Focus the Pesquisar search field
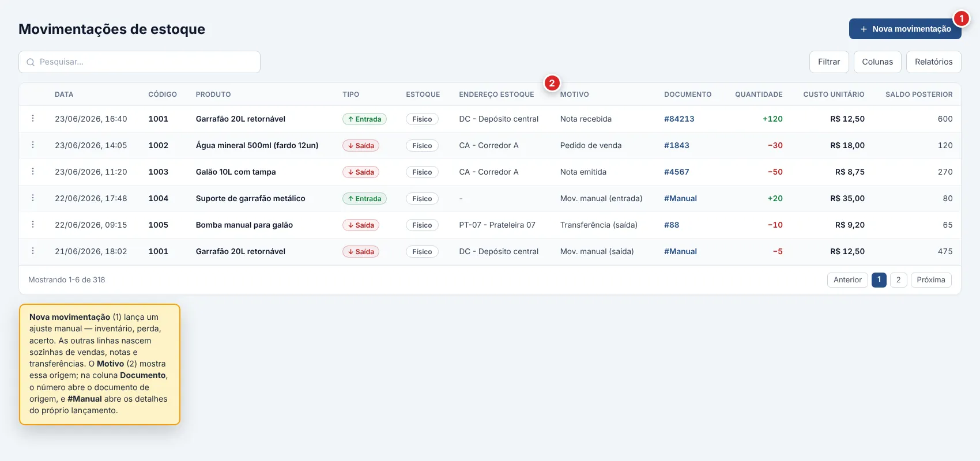The width and height of the screenshot is (980, 461). tap(140, 62)
